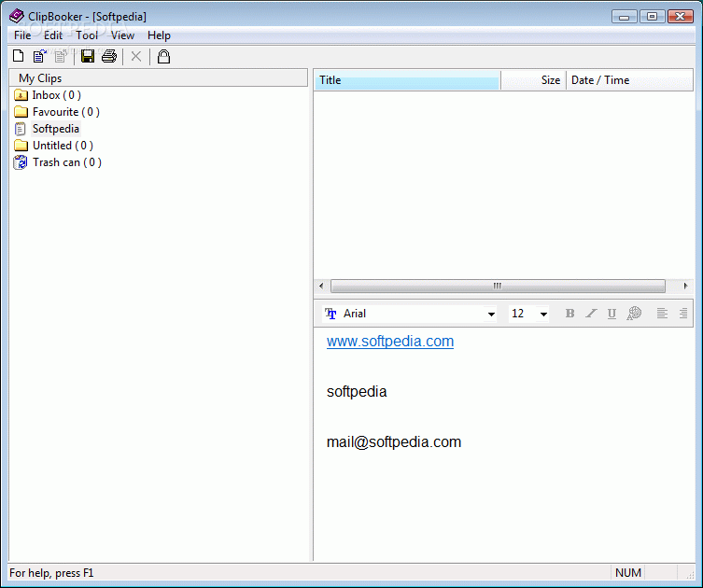Viewport: 703px width, 588px height.
Task: Follow the www.softpedia.com link
Action: click(390, 342)
